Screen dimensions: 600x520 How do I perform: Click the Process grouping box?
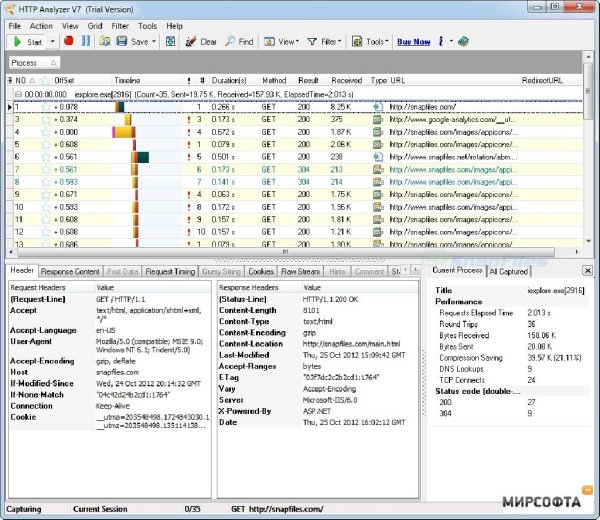[34, 63]
